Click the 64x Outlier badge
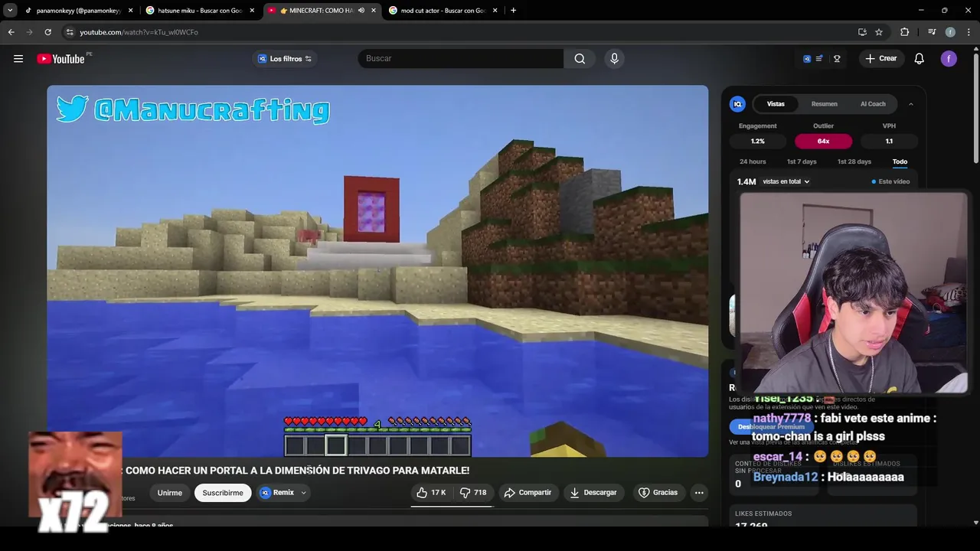 823,141
